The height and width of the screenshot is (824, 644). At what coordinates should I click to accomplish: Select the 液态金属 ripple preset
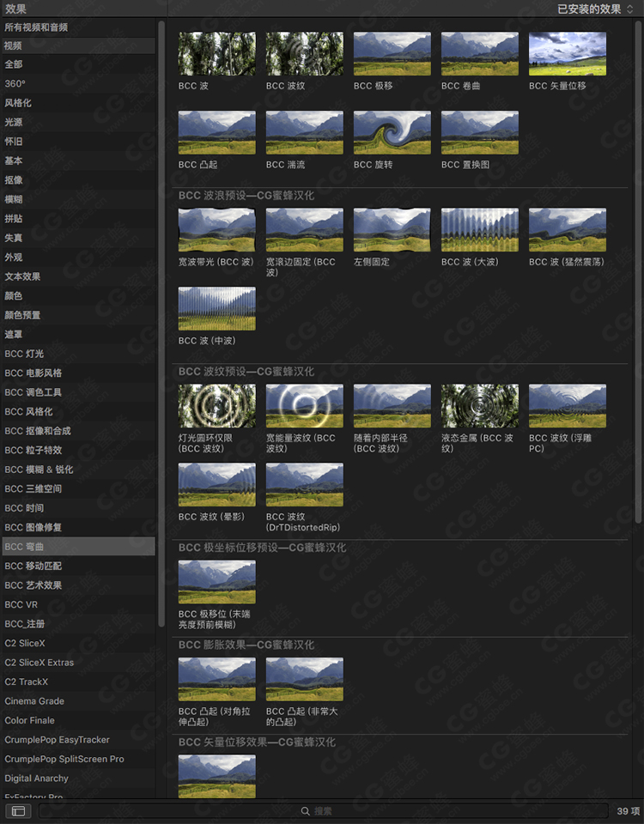click(480, 406)
